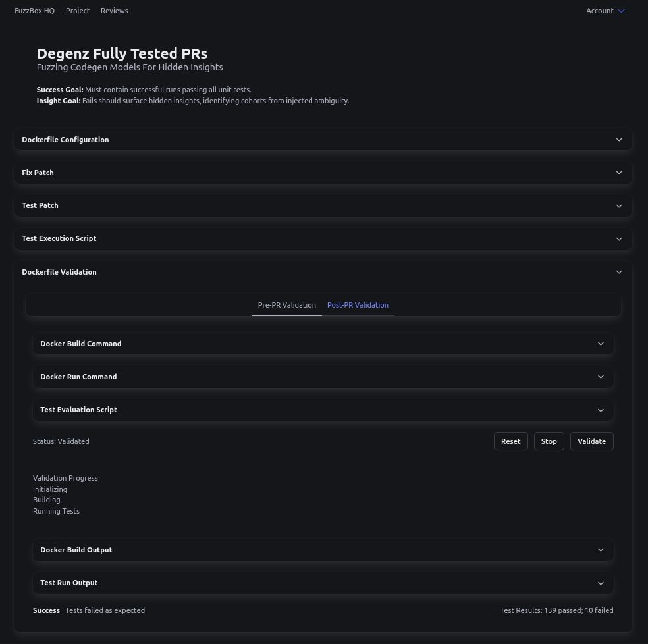Click the Docker Run Command chevron
Screen dimensions: 648x644
click(x=600, y=377)
